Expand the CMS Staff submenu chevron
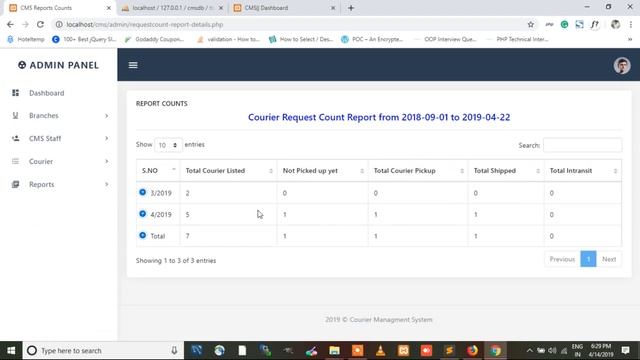 [x=107, y=138]
